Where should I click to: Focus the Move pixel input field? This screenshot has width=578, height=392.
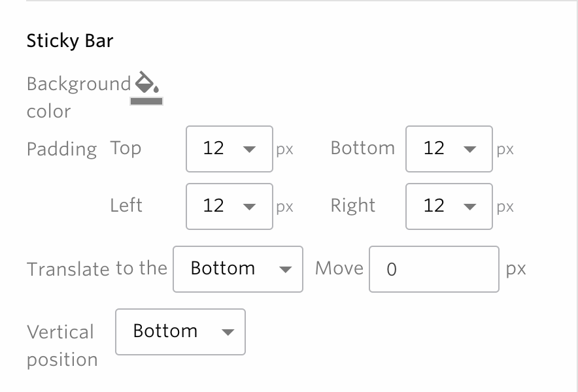click(434, 269)
